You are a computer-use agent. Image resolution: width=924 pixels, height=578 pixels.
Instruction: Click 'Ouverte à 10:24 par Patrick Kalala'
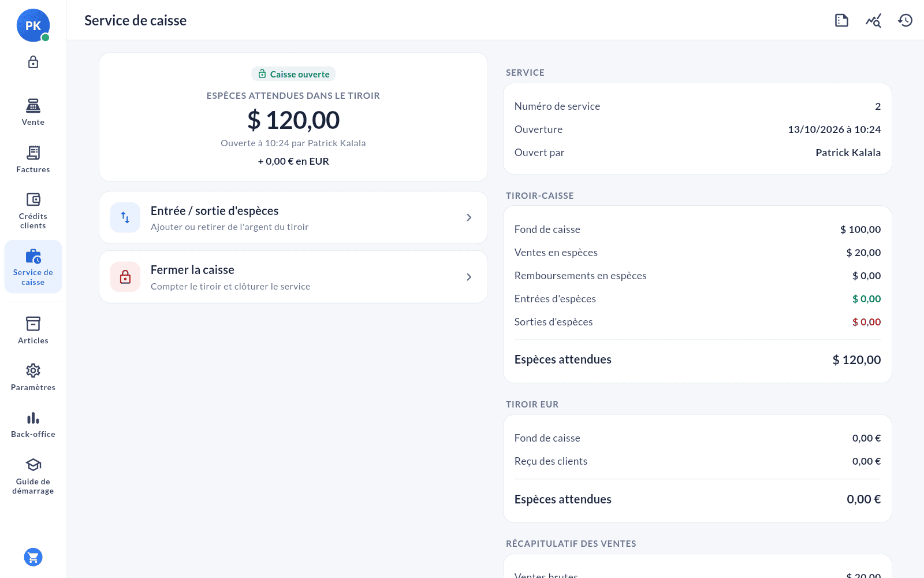click(293, 143)
